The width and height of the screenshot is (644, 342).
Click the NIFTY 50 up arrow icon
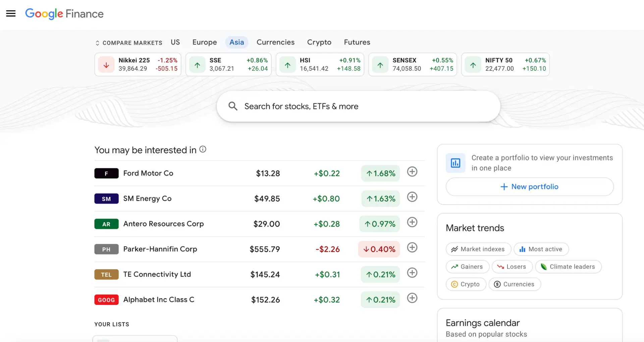[473, 65]
